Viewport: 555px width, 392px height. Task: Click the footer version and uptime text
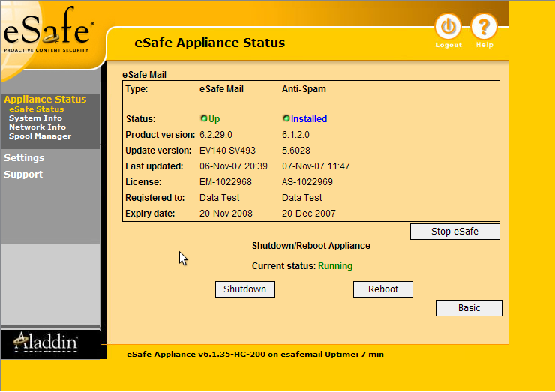click(x=255, y=354)
